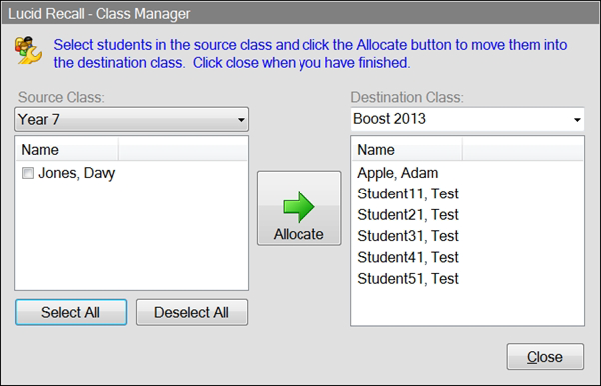The width and height of the screenshot is (601, 386).
Task: Click the green Allocate arrow icon
Action: [x=299, y=207]
